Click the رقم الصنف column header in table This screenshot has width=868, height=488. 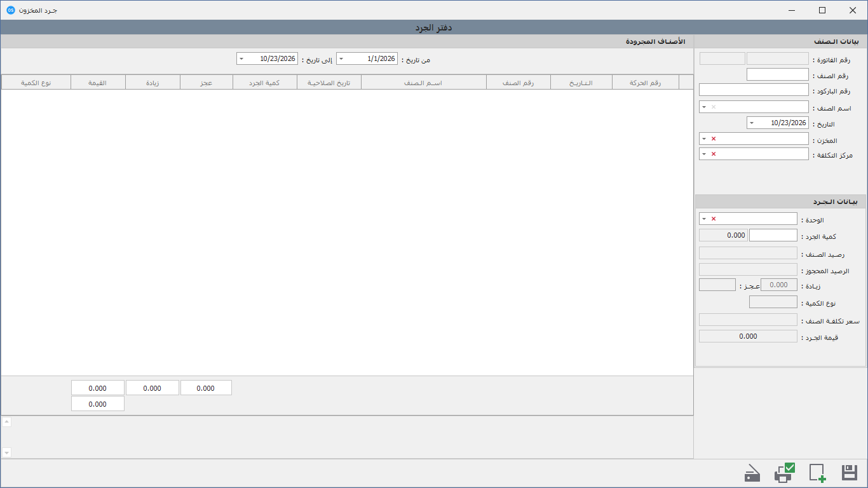coord(519,83)
